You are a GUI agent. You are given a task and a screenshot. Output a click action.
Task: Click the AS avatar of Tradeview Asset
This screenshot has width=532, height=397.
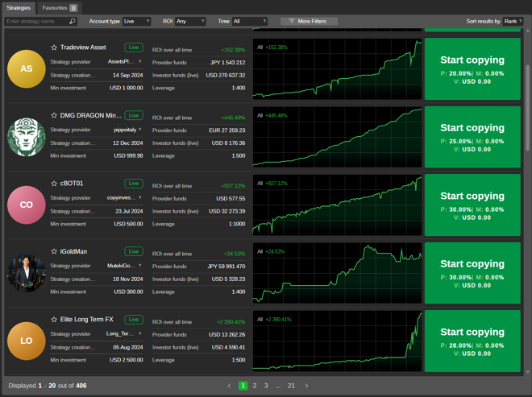pyautogui.click(x=27, y=68)
